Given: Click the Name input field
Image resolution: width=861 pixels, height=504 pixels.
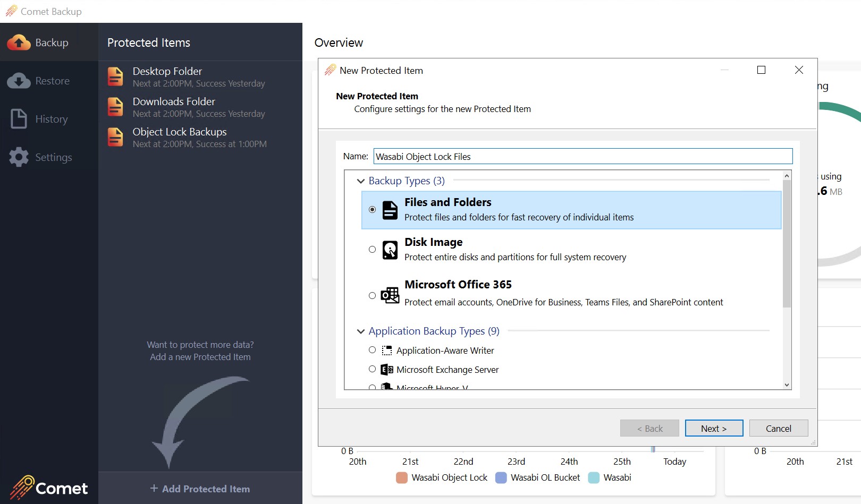Looking at the screenshot, I should [583, 156].
